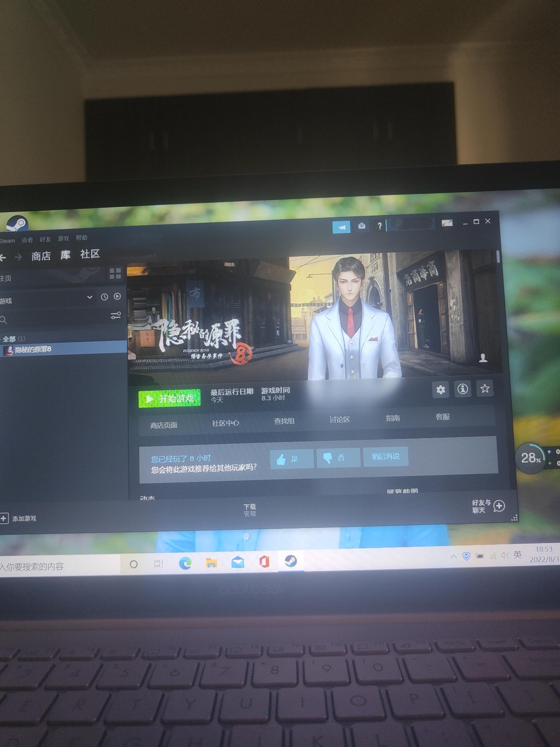Switch to the 库 tab
Viewport: 560px width, 747px height.
pos(65,255)
